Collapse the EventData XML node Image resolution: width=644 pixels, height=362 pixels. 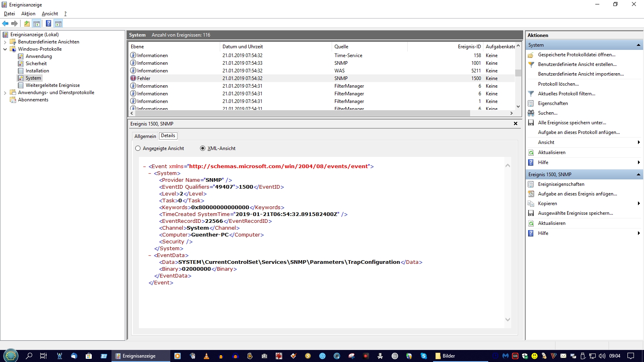[x=150, y=255]
